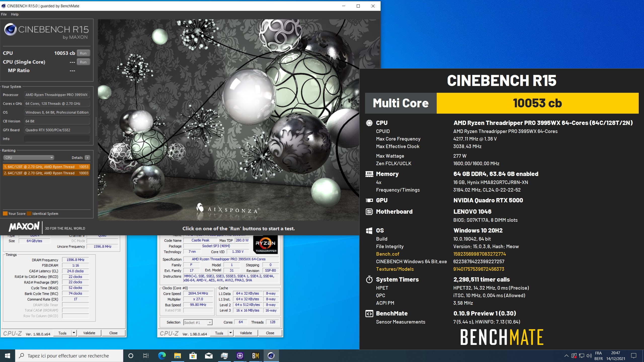Click the Command Rate value 1T

click(75, 299)
